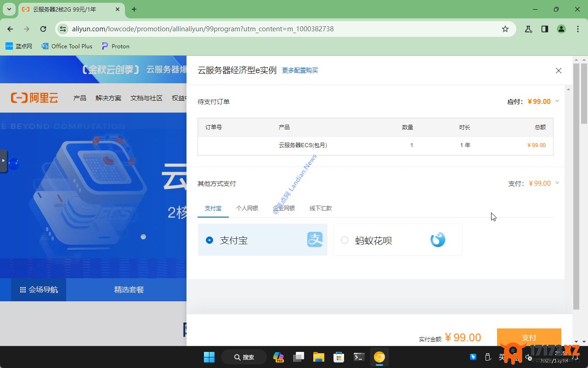Open Terminal from the taskbar
Screen dimensions: 588x368
pyautogui.click(x=359, y=357)
